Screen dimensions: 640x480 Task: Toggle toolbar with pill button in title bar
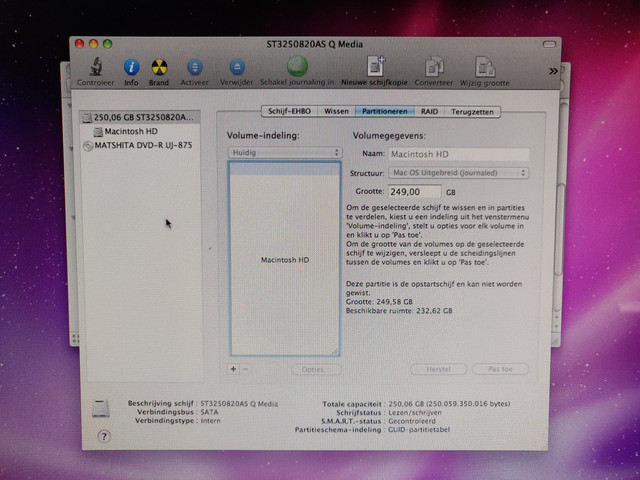549,44
